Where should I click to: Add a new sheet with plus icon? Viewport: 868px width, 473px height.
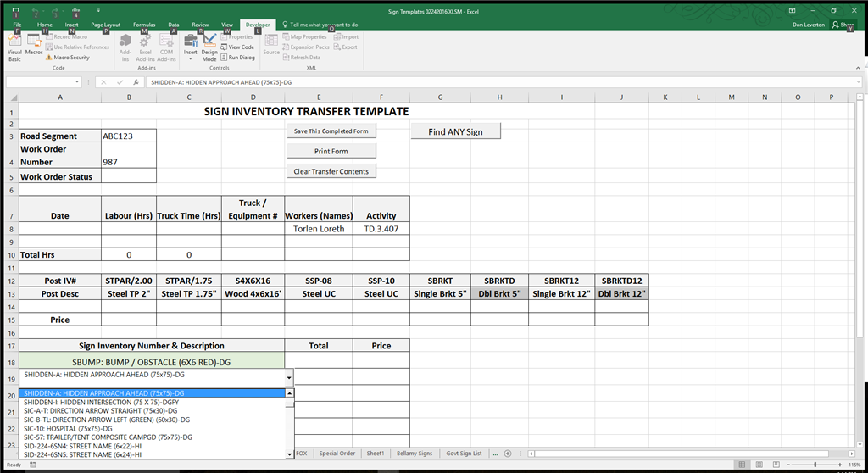(508, 453)
